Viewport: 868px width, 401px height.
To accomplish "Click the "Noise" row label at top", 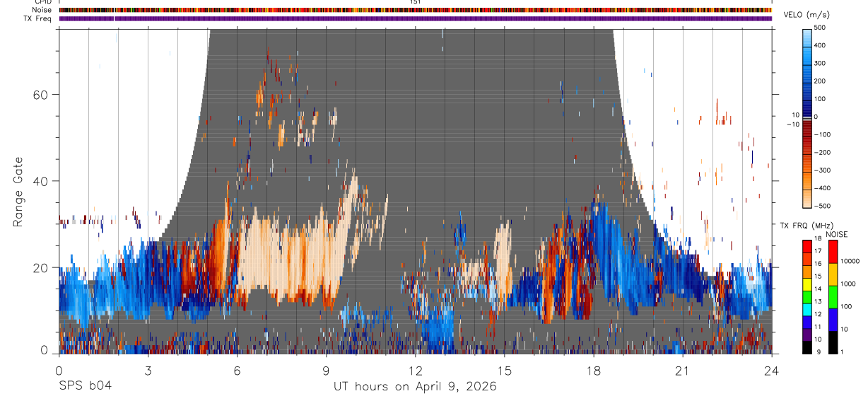I will pyautogui.click(x=43, y=10).
